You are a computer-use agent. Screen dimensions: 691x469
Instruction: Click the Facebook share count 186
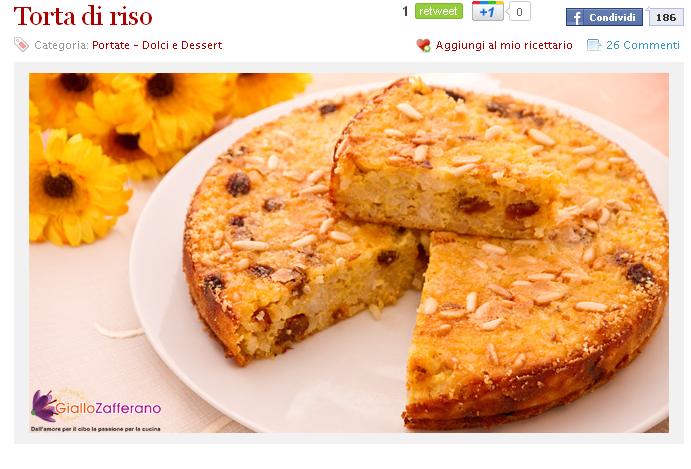point(665,18)
